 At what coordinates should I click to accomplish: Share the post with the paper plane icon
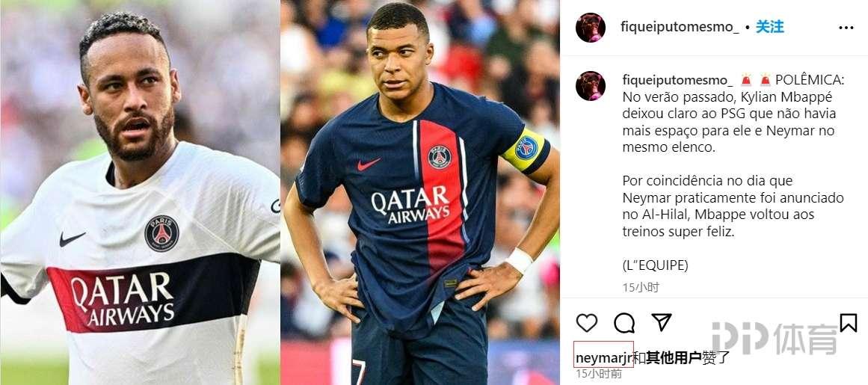[661, 322]
